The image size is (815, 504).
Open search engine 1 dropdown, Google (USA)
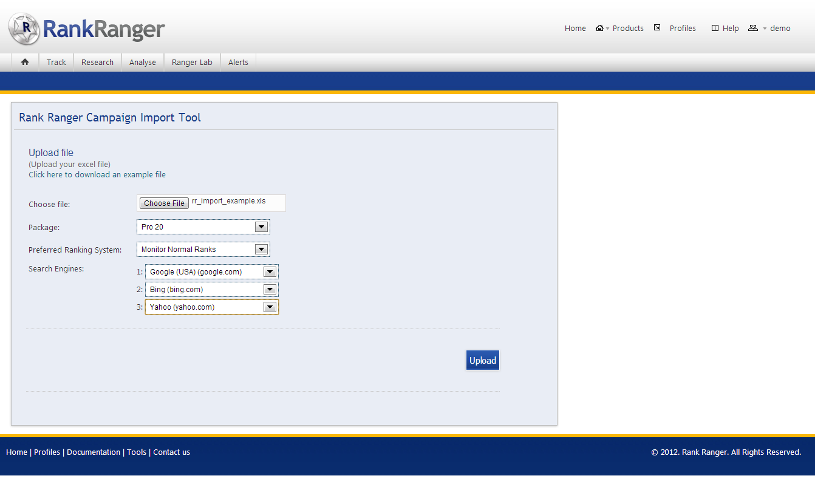coord(212,272)
